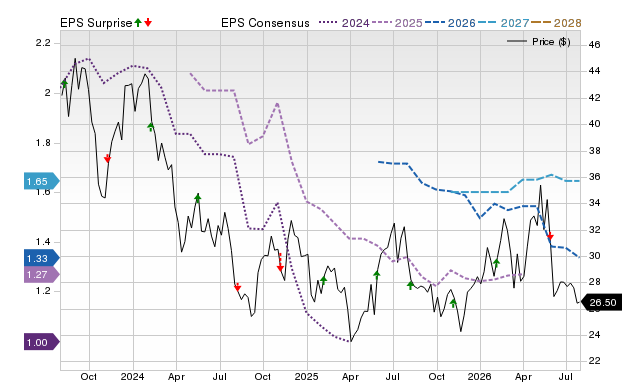Click the red surprise arrow near November 2023
Screen dimensions: 640x382
tap(107, 158)
